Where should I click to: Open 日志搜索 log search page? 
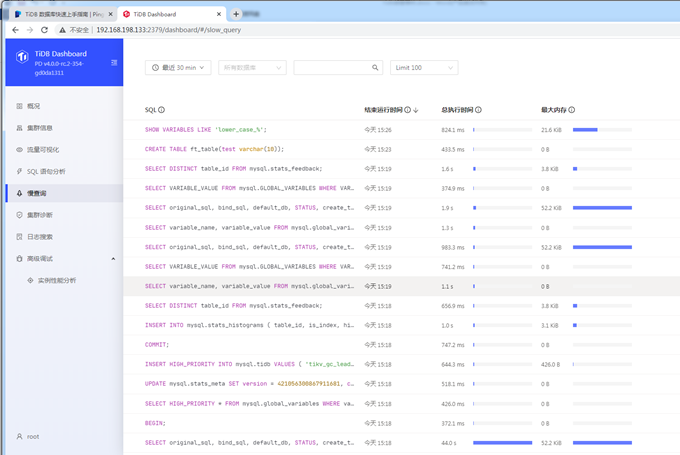(40, 237)
